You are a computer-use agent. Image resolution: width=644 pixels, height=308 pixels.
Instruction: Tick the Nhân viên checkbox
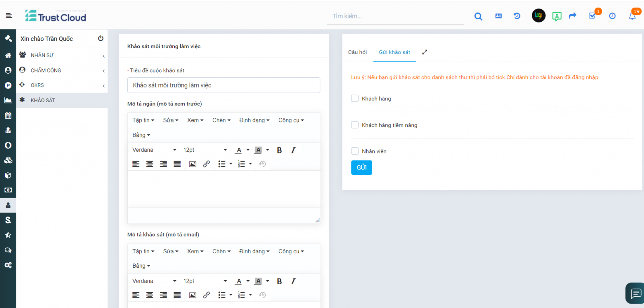[x=355, y=151]
